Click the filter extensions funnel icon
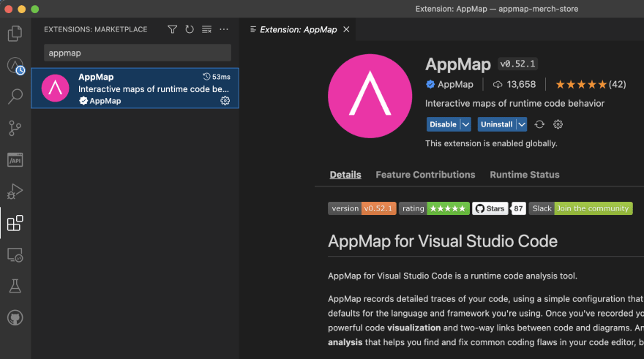Screen dimensions: 644x359 coord(173,29)
